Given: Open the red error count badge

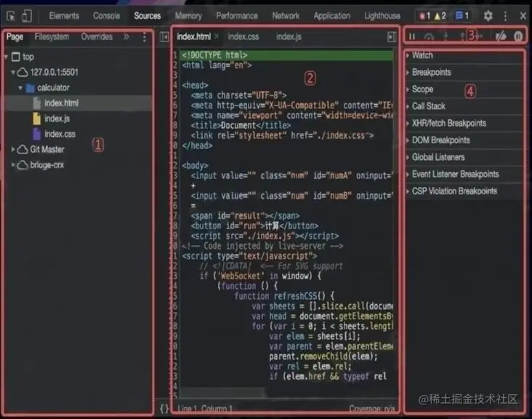Looking at the screenshot, I should click(x=424, y=15).
